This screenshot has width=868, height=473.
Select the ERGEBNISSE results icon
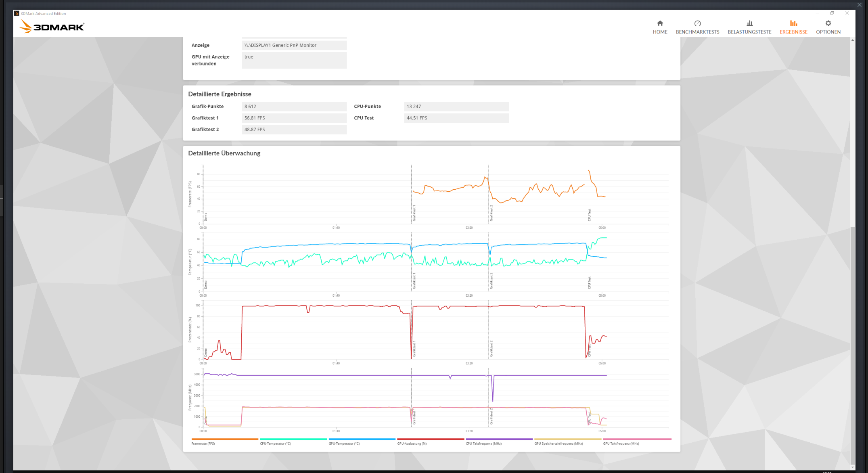click(x=793, y=23)
